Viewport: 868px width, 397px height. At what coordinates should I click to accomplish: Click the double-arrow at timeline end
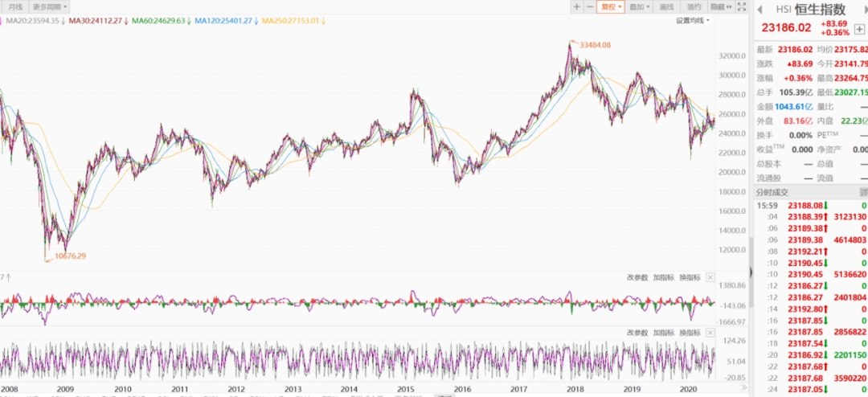(x=743, y=388)
